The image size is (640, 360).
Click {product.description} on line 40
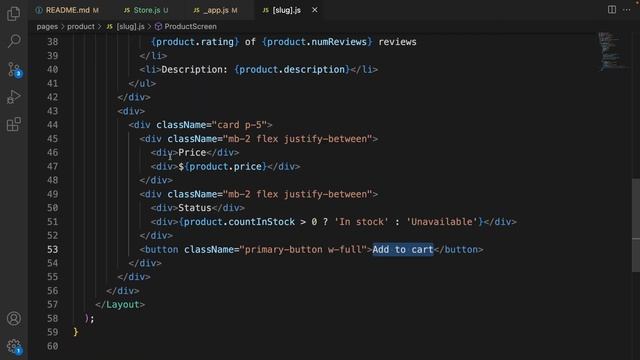292,69
